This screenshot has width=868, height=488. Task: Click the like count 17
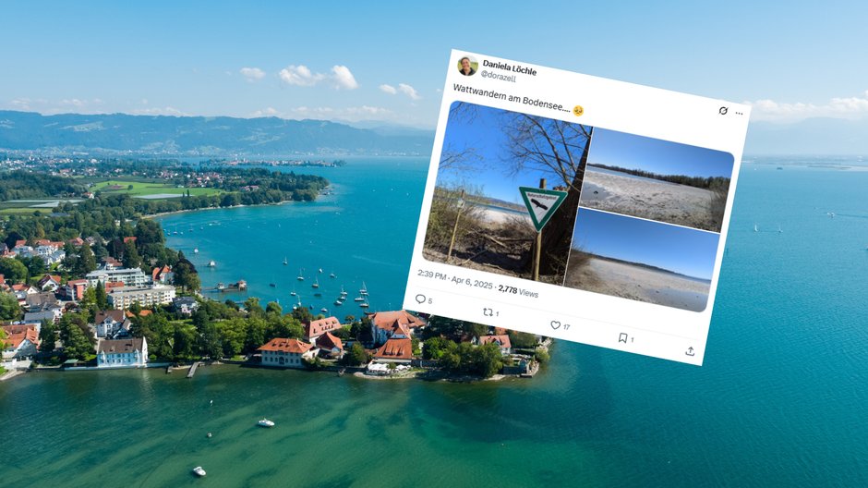click(x=566, y=327)
